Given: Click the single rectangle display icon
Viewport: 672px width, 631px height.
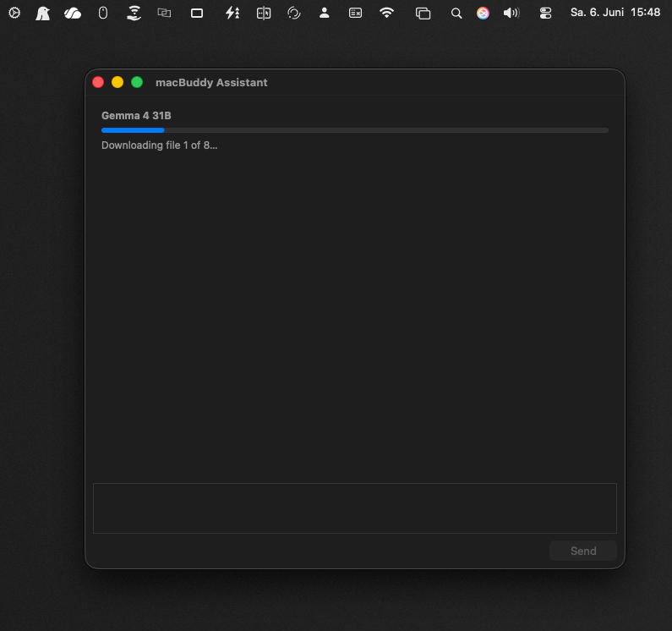Looking at the screenshot, I should click(x=197, y=14).
